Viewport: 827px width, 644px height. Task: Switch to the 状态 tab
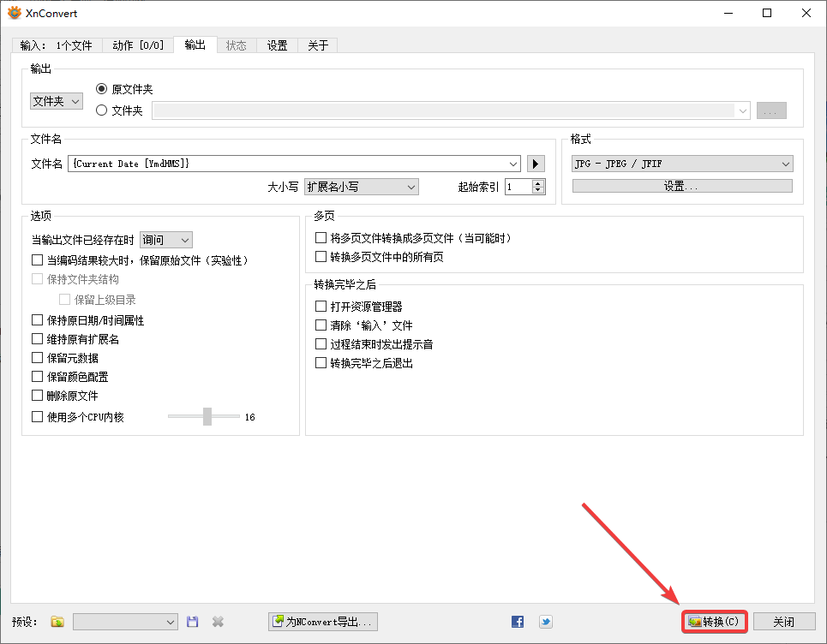coord(237,45)
